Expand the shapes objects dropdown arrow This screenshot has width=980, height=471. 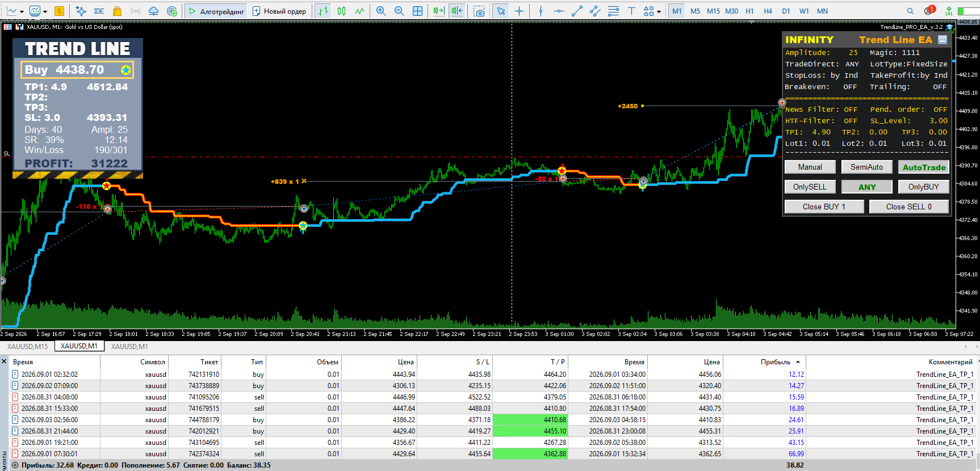coord(659,11)
